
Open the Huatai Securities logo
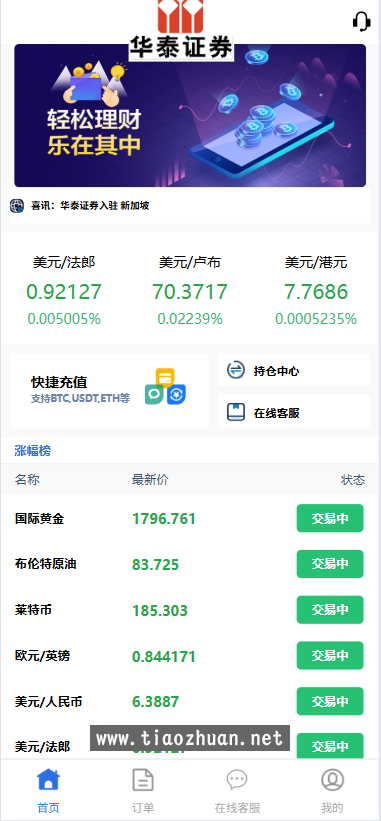pyautogui.click(x=181, y=30)
